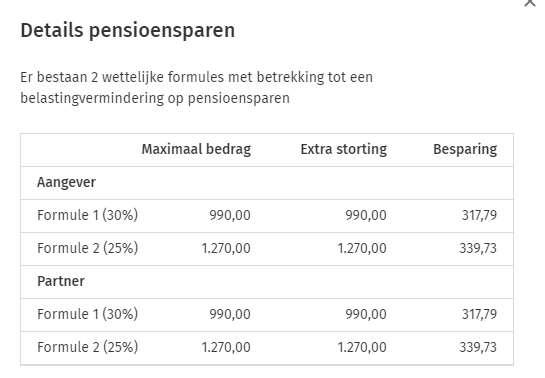The height and width of the screenshot is (378, 545).
Task: Click Aangever Formule 1 maximaal bedrag 990,00
Action: [230, 215]
